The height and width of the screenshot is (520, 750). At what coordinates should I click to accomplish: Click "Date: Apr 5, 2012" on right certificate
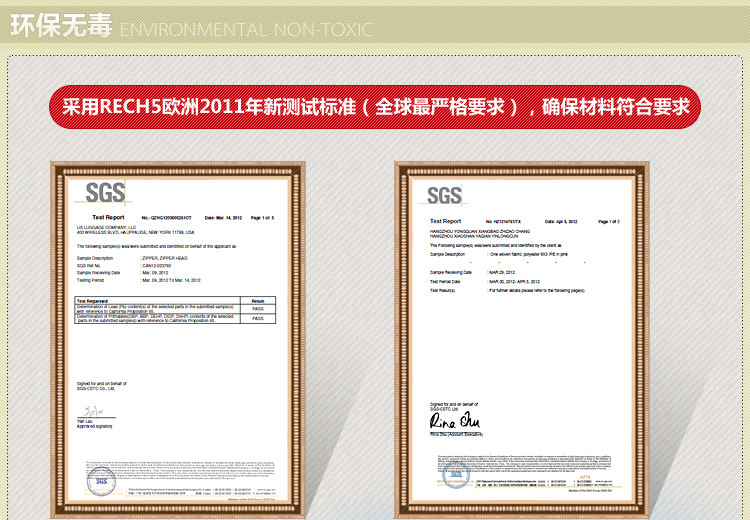coord(561,221)
